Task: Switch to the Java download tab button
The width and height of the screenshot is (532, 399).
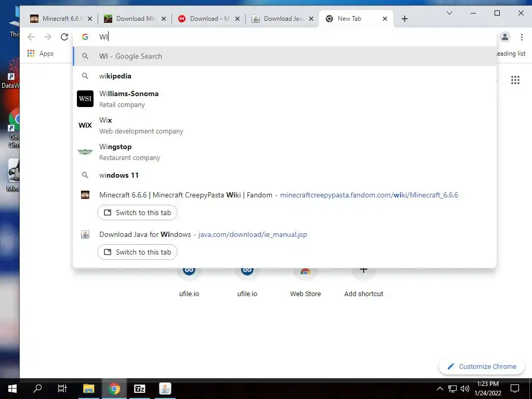Action: point(137,252)
